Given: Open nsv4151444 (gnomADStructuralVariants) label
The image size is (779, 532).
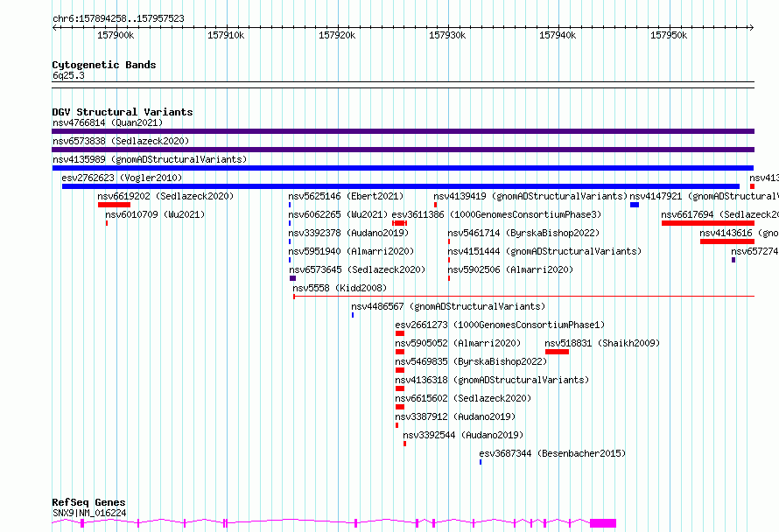Looking at the screenshot, I should point(544,251).
